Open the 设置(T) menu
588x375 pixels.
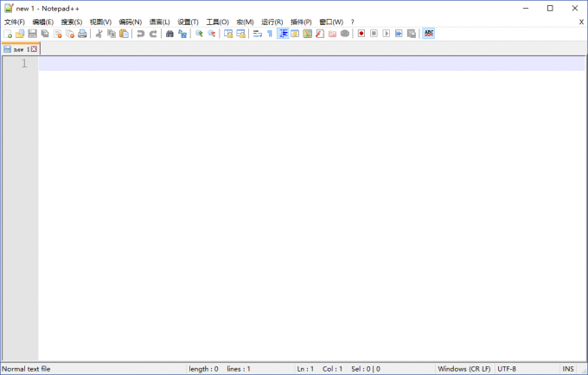coord(188,22)
